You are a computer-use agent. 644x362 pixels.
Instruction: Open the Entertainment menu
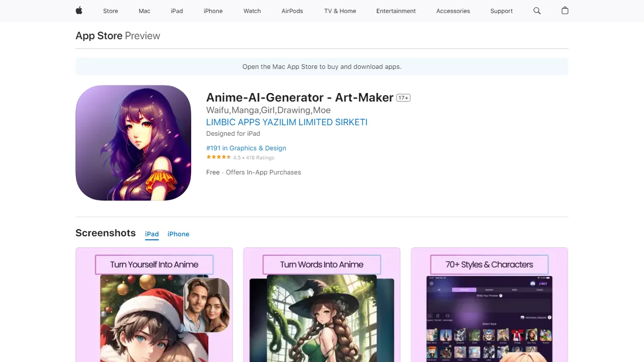coord(396,11)
